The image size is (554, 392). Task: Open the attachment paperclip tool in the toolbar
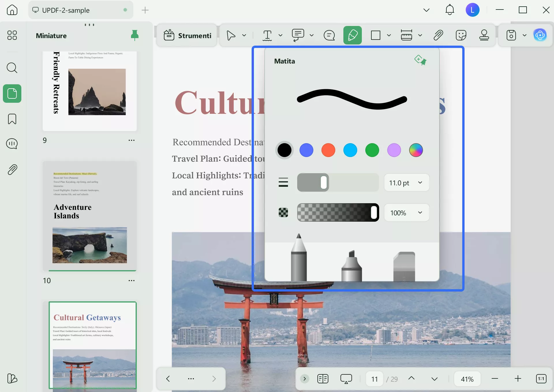coord(438,36)
